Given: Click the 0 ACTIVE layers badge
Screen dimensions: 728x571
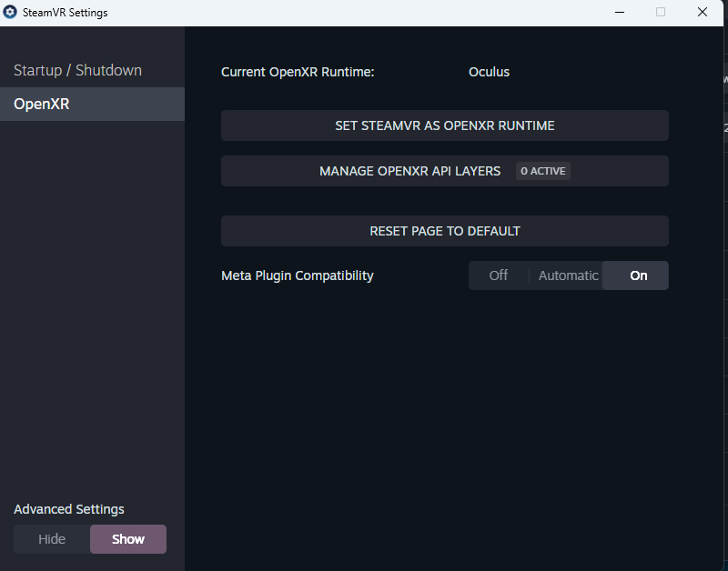Looking at the screenshot, I should (x=542, y=171).
